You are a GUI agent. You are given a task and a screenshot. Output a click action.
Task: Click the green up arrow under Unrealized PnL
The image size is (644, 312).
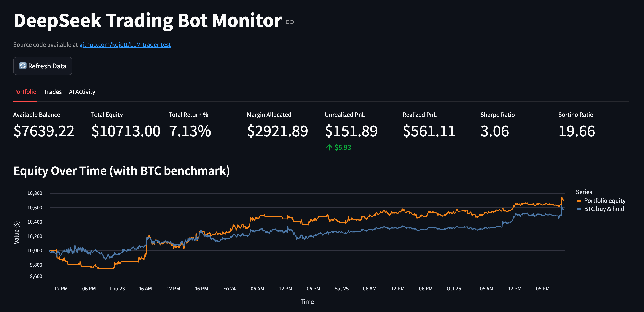click(x=329, y=147)
